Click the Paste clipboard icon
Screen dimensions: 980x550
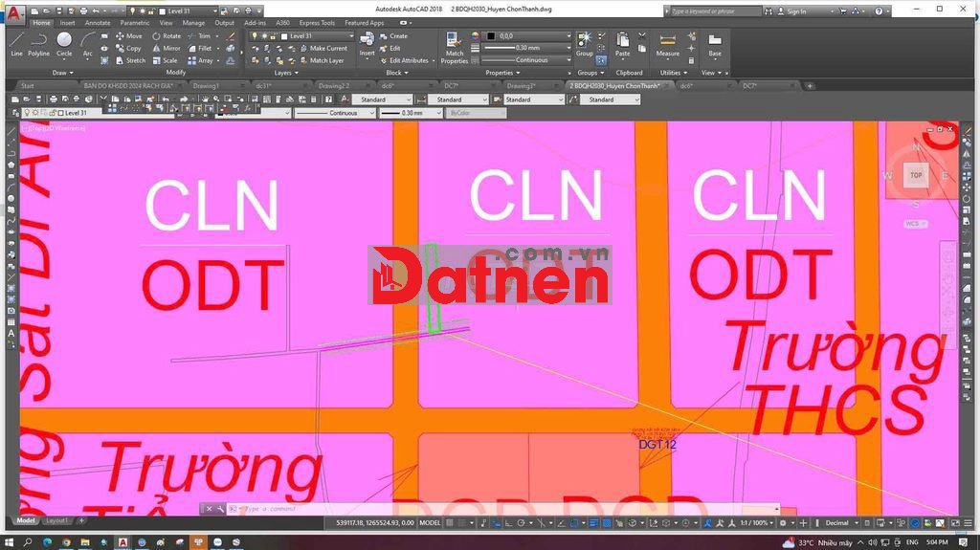623,44
